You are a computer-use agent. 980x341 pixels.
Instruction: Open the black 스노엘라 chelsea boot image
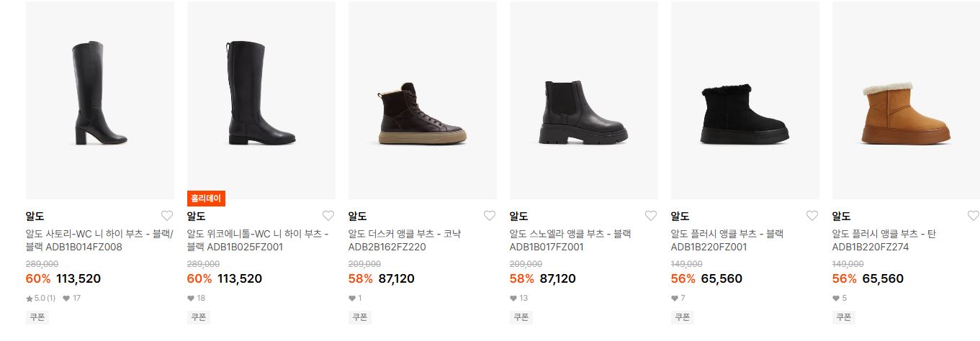(584, 100)
